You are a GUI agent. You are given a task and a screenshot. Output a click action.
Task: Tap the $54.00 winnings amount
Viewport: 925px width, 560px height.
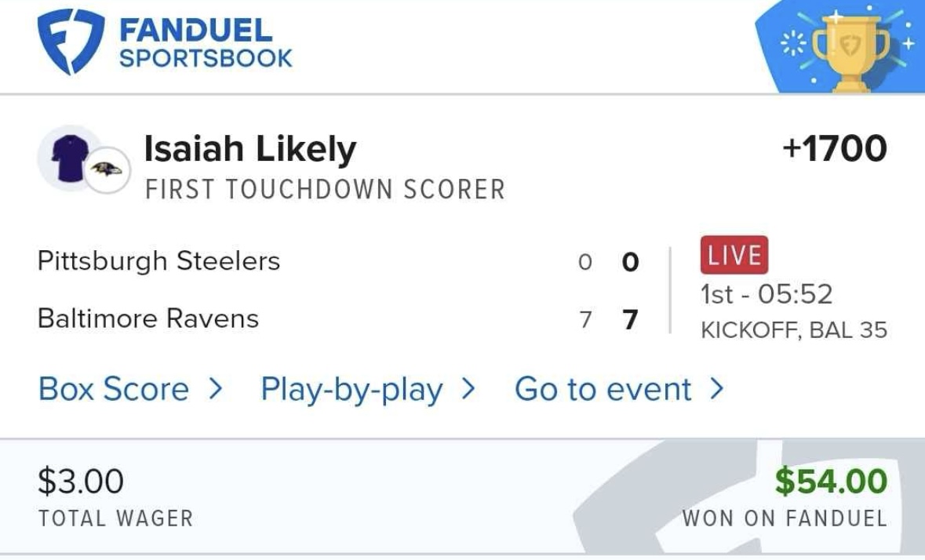click(830, 481)
